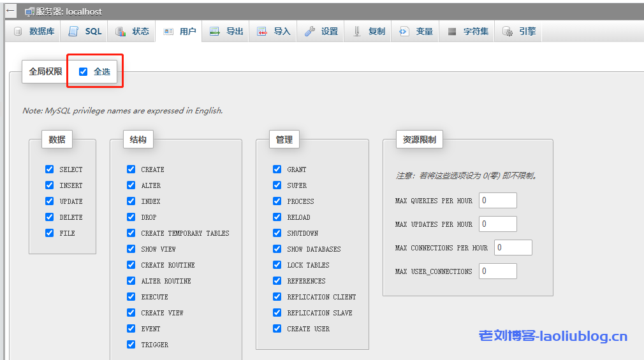
Task: Click the MAX QUERIES PER HOUR field
Action: coord(497,201)
